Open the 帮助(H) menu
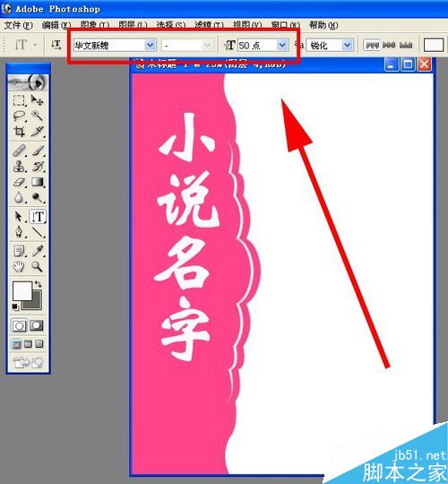This screenshot has width=448, height=484. tap(323, 25)
